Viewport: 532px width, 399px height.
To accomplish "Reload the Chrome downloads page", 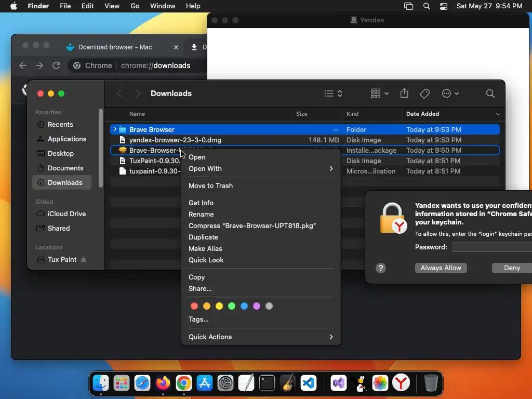I will tap(56, 65).
